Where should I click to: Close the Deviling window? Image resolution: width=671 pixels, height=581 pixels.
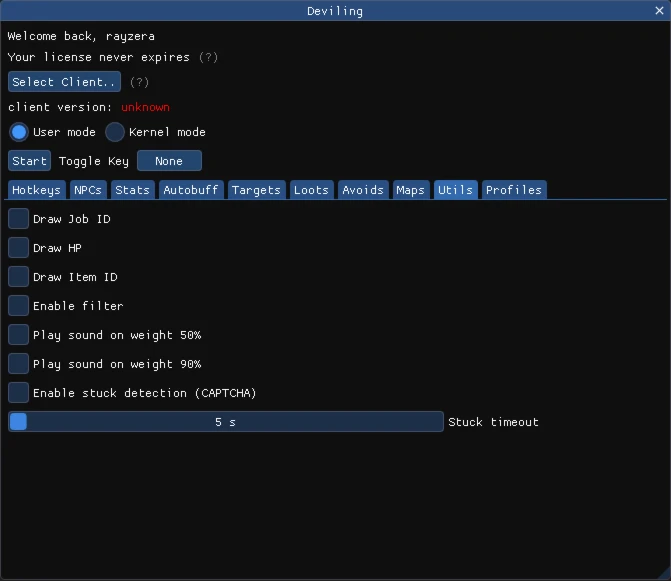pyautogui.click(x=659, y=11)
